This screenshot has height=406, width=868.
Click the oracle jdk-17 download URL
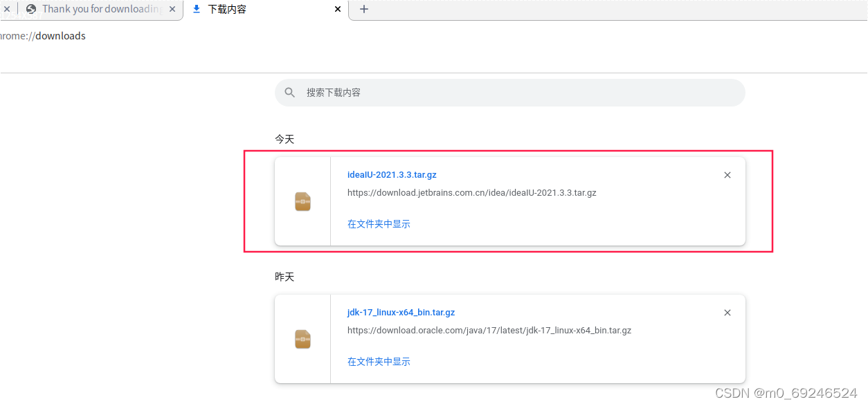click(x=489, y=330)
